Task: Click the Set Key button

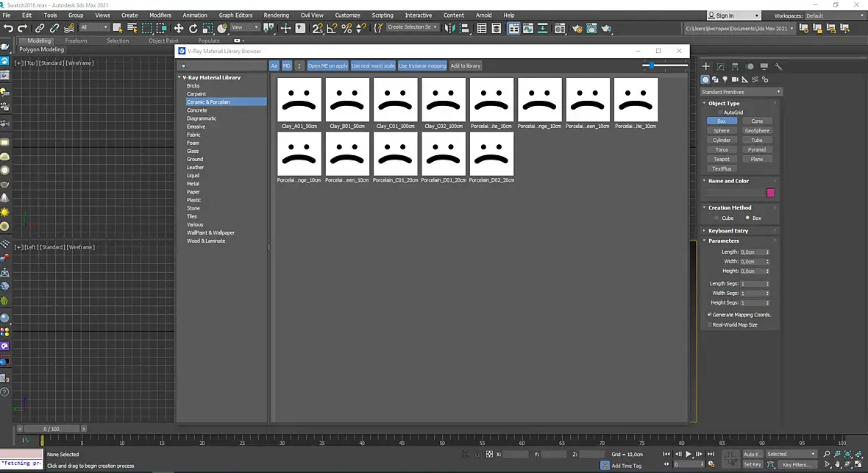Action: [x=753, y=465]
